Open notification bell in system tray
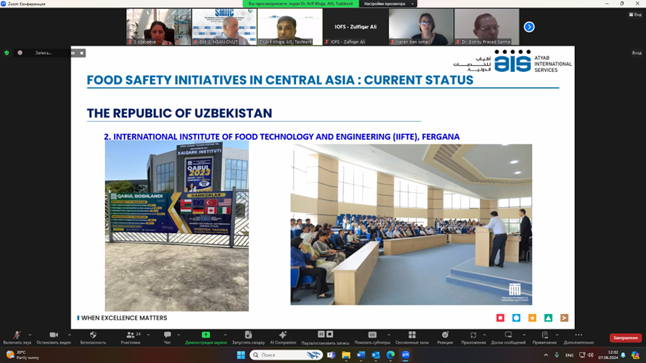646x363 pixels. pos(623,355)
